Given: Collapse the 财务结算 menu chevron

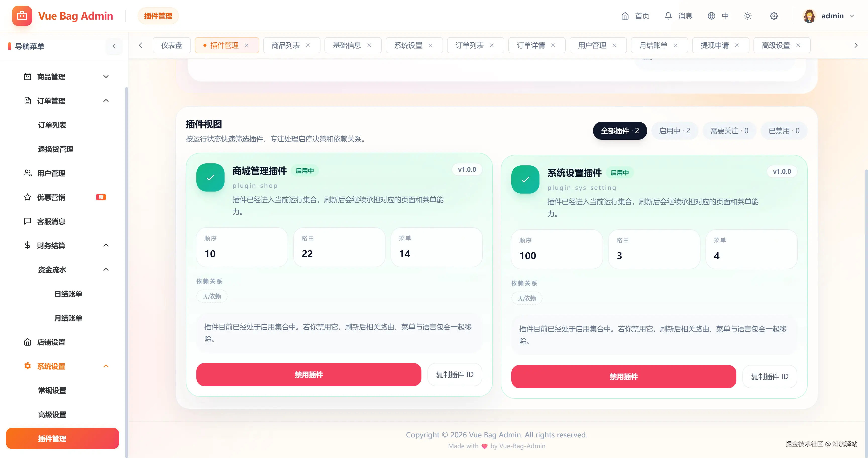Looking at the screenshot, I should pos(106,245).
